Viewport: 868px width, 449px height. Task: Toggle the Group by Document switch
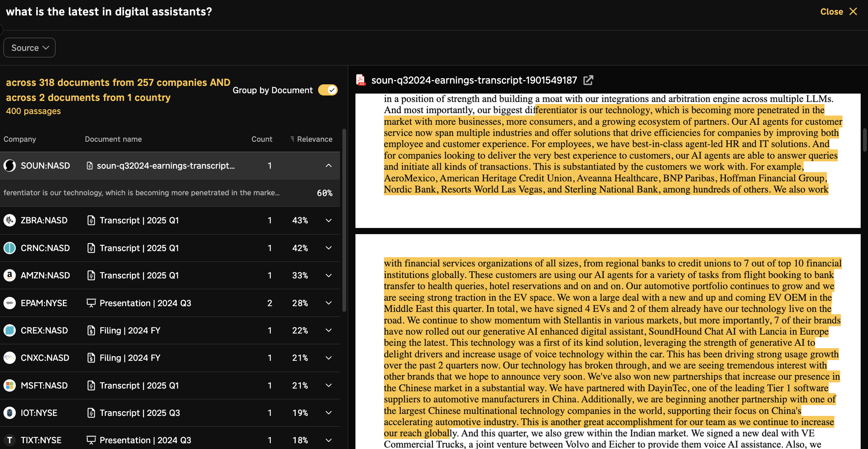(x=328, y=90)
